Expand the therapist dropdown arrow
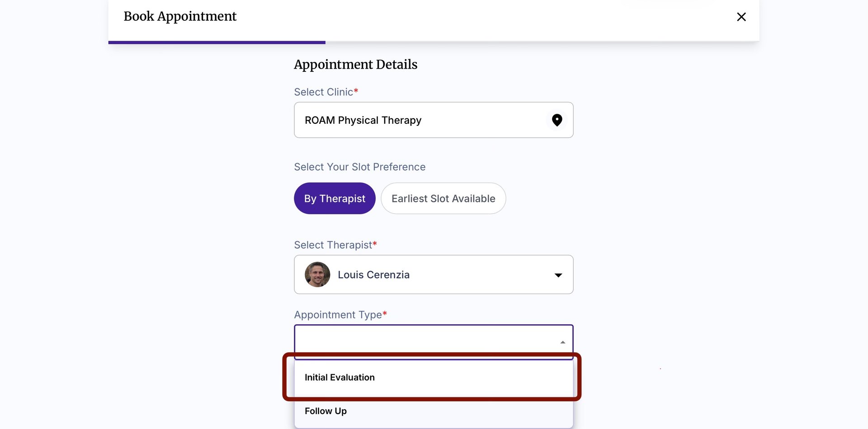Image resolution: width=868 pixels, height=429 pixels. point(558,275)
